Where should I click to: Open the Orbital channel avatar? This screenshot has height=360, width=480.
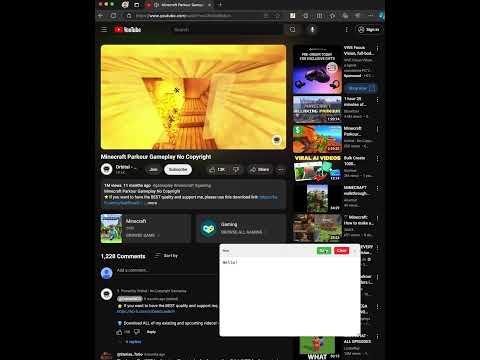tap(107, 169)
